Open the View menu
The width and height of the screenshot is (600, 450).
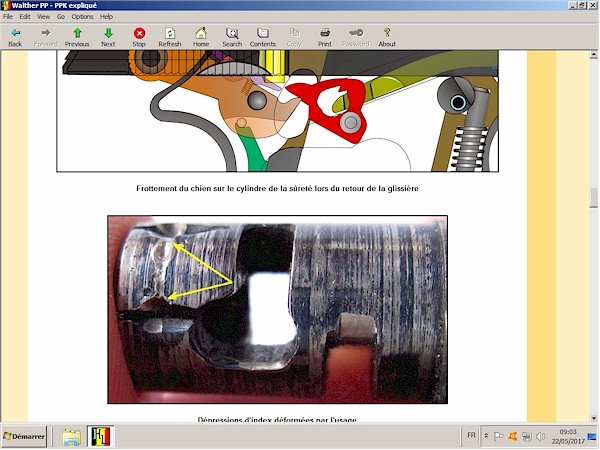click(x=43, y=16)
